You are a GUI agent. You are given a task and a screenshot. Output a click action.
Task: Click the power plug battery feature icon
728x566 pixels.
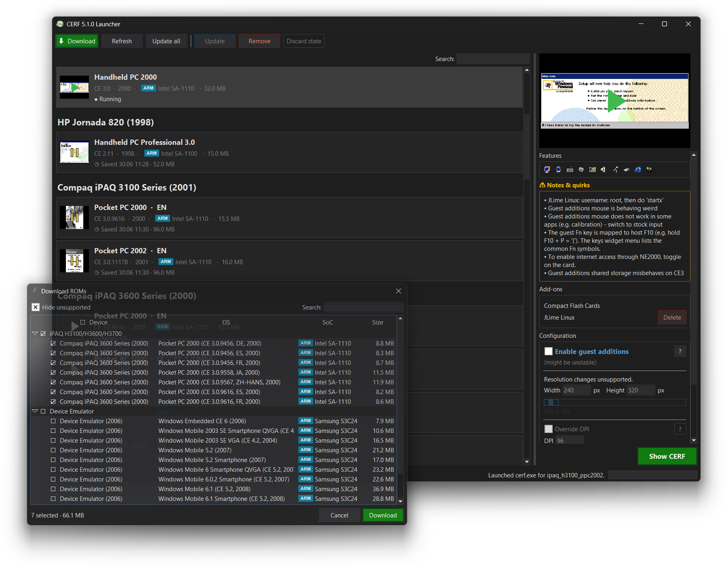pos(649,170)
